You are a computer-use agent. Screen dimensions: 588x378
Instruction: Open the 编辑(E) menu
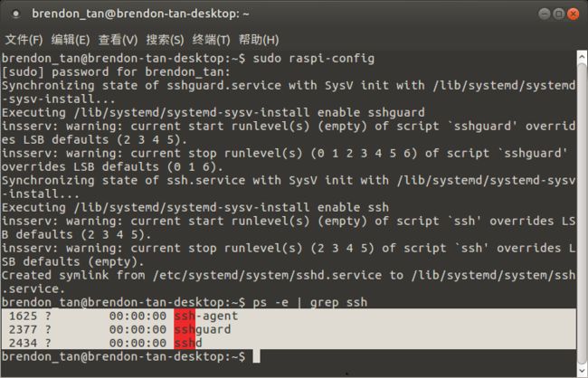coord(71,40)
